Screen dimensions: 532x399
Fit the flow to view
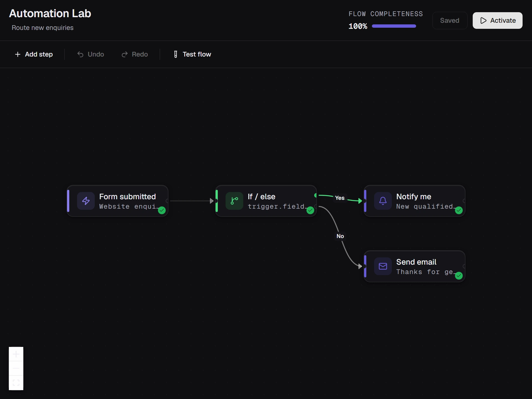click(16, 383)
